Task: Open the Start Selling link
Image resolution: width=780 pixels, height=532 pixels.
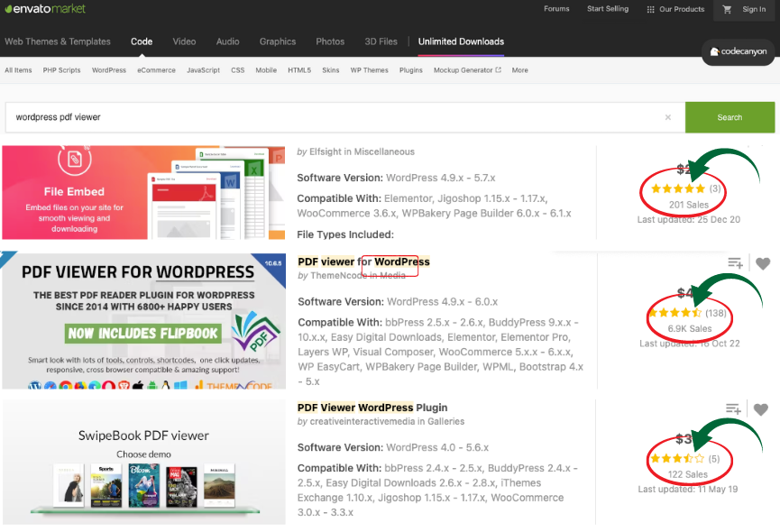Action: pos(608,9)
